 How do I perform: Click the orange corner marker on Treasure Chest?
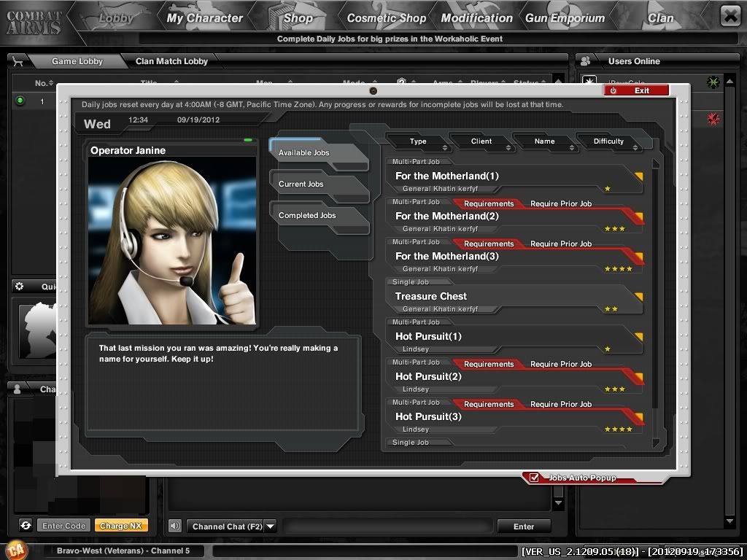click(x=638, y=297)
